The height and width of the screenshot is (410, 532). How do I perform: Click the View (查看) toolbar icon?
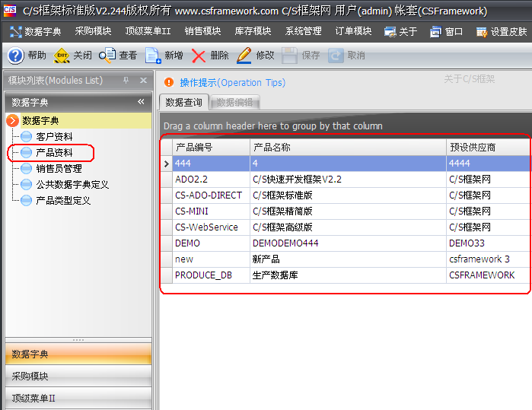(107, 56)
